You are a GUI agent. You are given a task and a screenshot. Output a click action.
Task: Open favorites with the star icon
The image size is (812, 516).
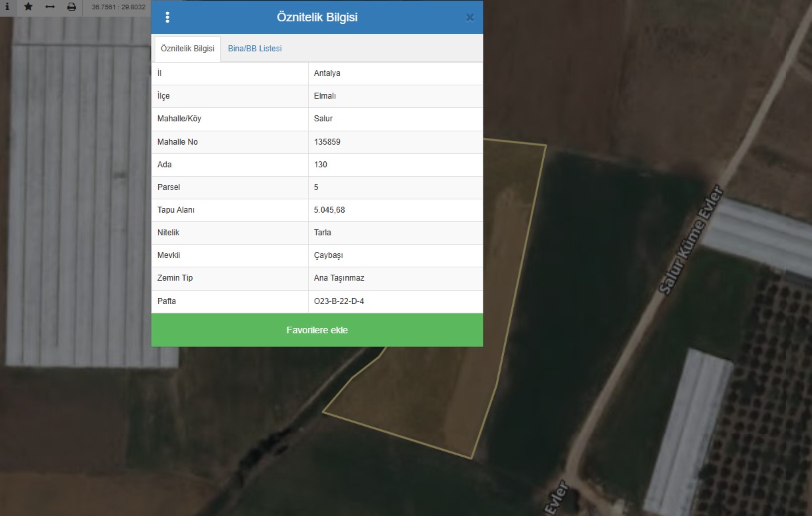[28, 7]
